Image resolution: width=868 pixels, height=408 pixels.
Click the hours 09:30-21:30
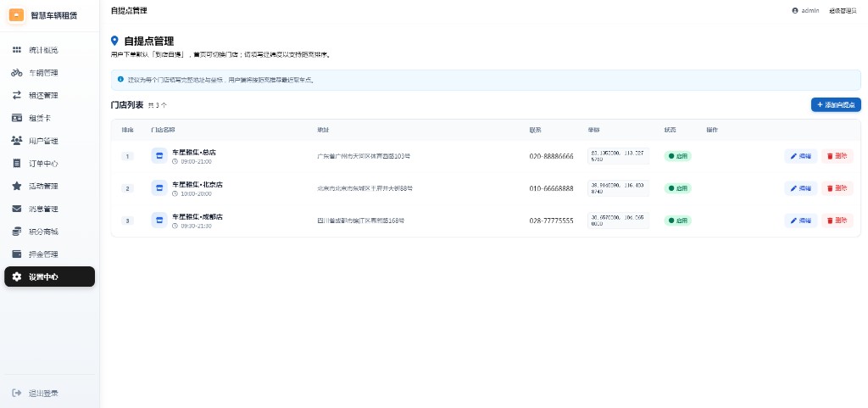tap(196, 226)
